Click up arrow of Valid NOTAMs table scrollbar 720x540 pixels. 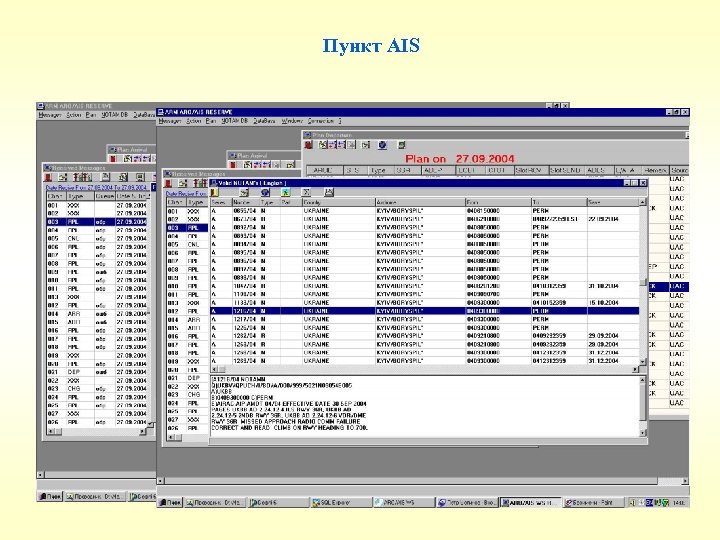click(643, 202)
